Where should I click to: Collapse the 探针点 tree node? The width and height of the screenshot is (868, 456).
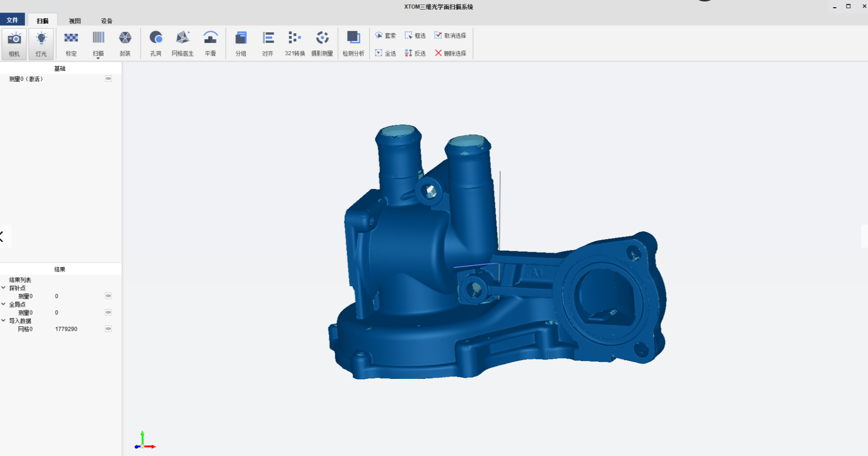click(x=3, y=288)
